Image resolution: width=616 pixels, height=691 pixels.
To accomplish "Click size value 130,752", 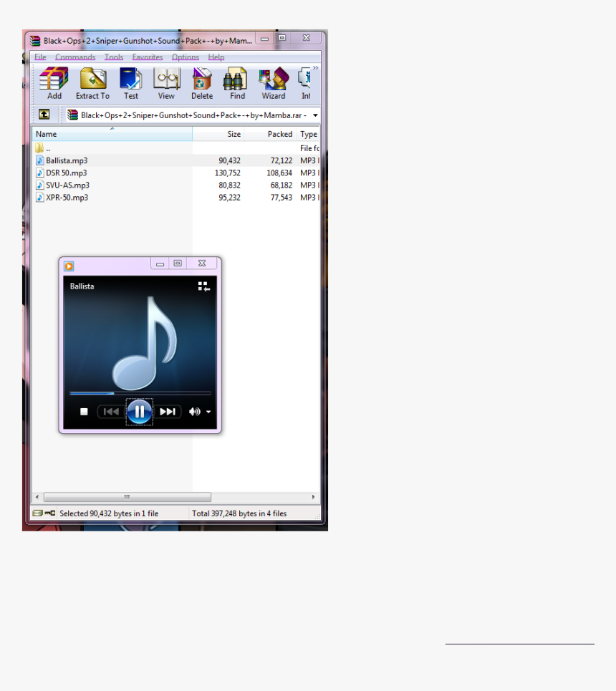I will 228,173.
